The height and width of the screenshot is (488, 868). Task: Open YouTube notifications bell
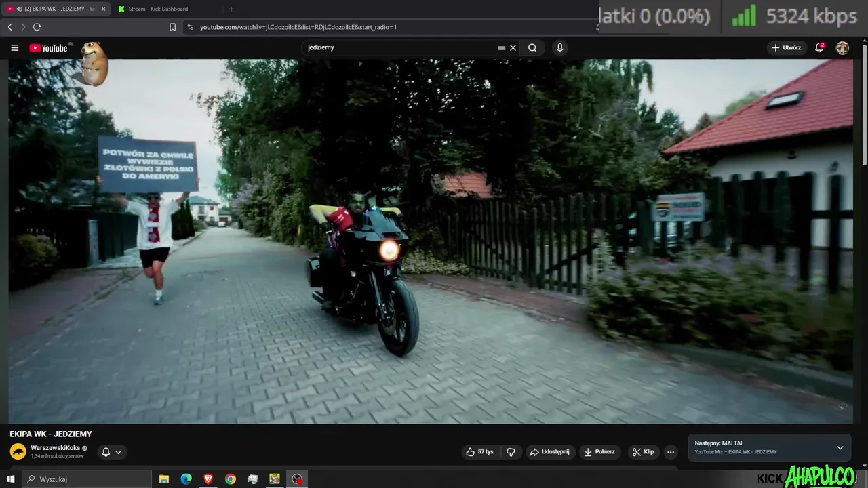pyautogui.click(x=820, y=47)
